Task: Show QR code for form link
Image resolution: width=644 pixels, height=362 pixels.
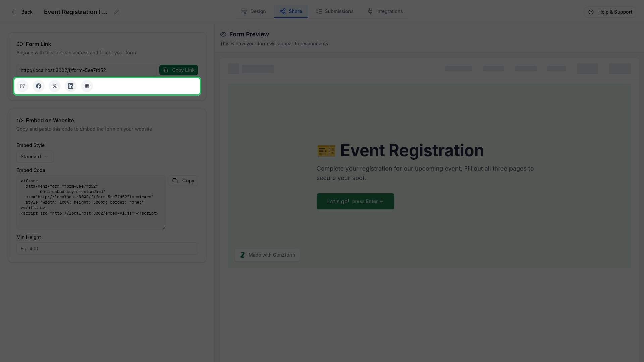Action: pyautogui.click(x=87, y=86)
